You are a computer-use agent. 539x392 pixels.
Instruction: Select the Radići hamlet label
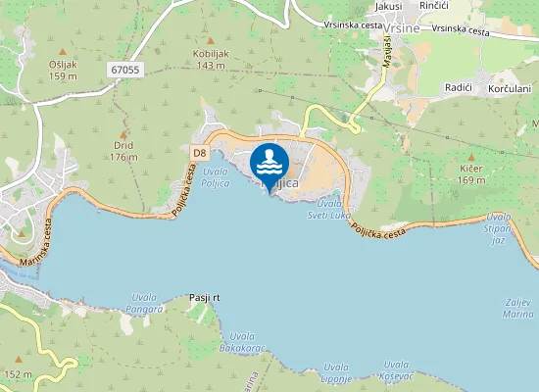[x=459, y=87]
